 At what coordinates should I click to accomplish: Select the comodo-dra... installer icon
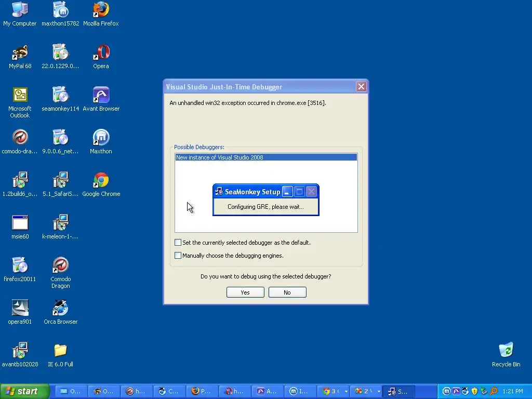pos(20,141)
